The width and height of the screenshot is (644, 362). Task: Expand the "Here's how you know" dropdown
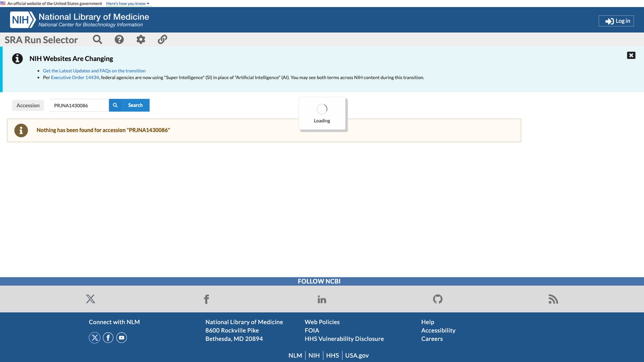point(128,4)
